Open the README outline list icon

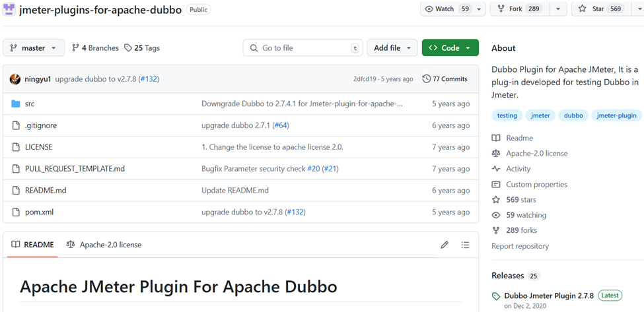[466, 245]
